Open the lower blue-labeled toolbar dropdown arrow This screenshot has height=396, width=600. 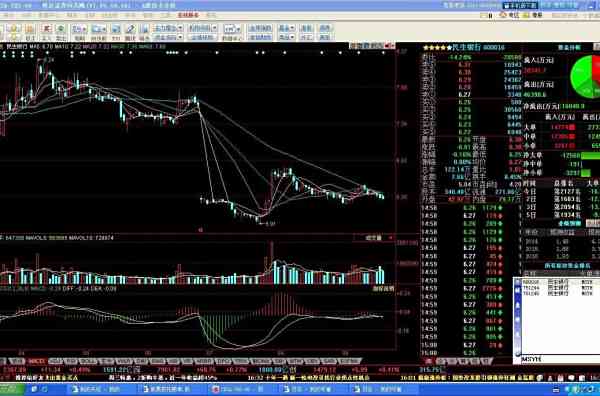pos(180,37)
